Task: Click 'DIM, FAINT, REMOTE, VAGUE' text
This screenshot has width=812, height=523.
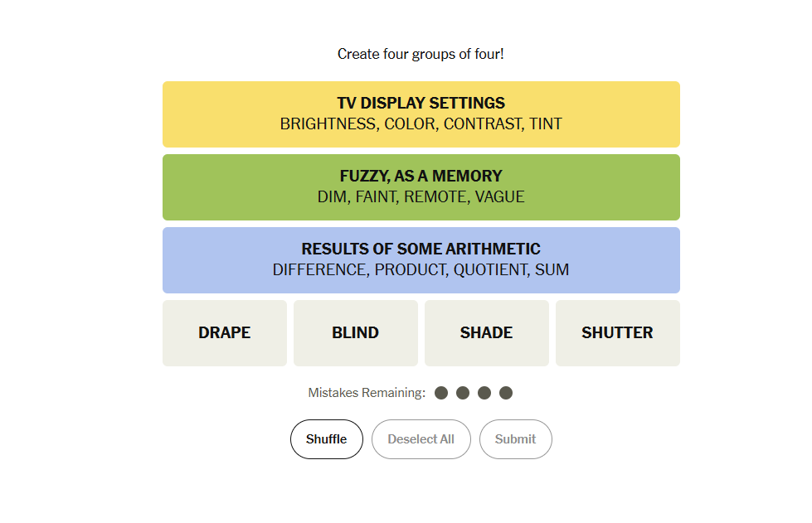Action: [x=421, y=197]
